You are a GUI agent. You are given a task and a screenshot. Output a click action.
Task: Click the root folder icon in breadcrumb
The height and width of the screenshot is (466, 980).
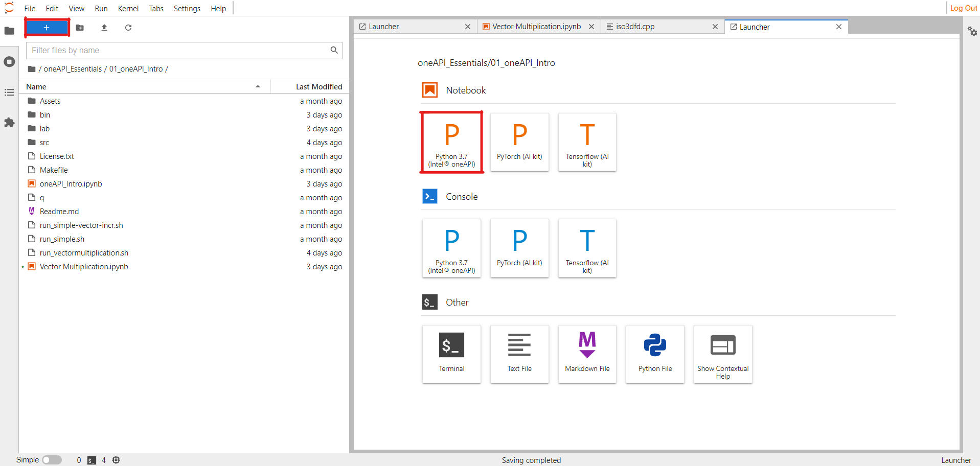(32, 69)
